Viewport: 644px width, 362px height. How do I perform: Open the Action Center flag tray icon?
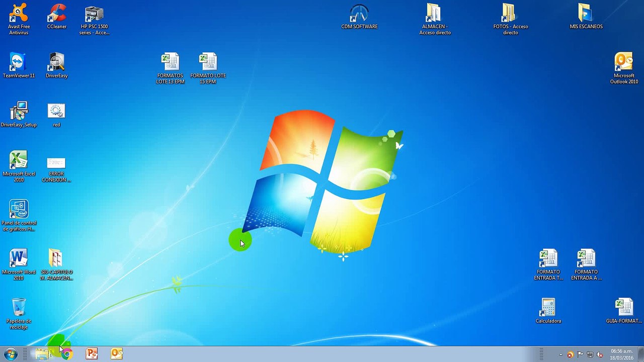tap(580, 354)
